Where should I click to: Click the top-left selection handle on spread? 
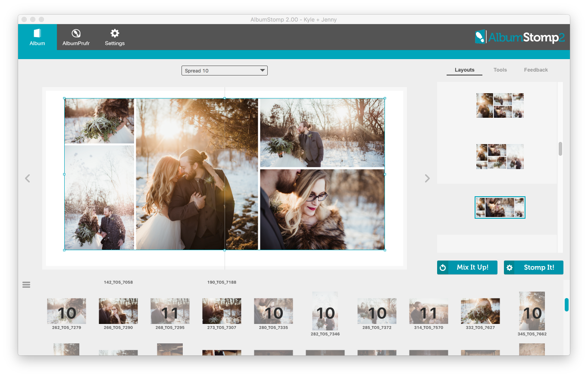click(64, 98)
